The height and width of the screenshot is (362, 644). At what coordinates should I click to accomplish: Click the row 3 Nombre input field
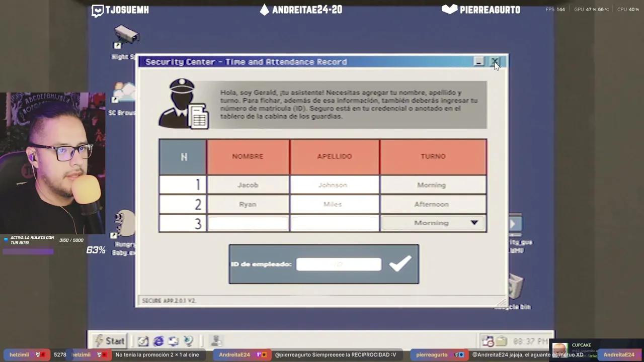point(248,223)
